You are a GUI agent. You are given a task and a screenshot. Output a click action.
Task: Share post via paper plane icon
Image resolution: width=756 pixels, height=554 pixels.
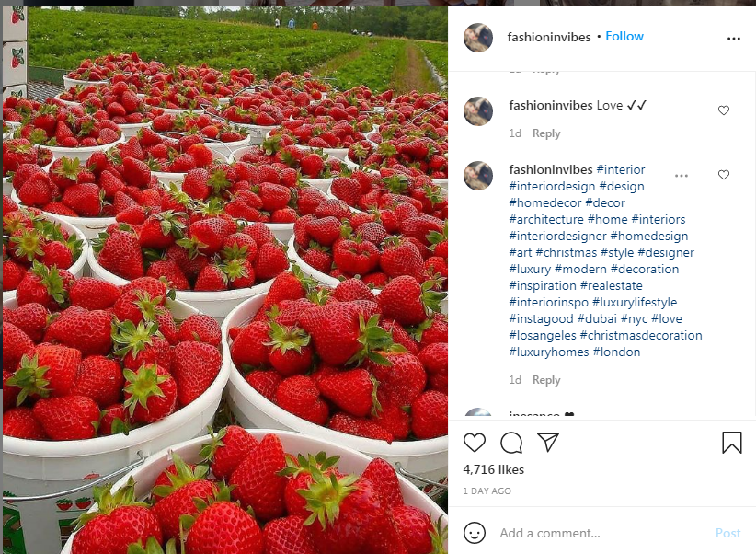[548, 442]
